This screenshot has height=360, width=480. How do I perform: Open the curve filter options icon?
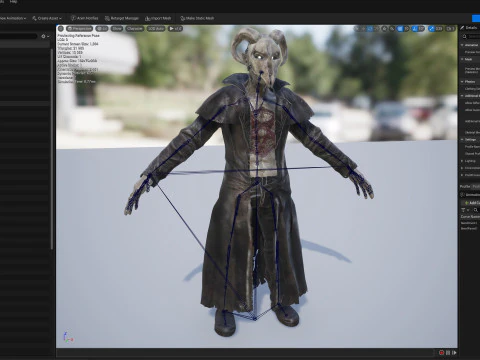[465, 210]
